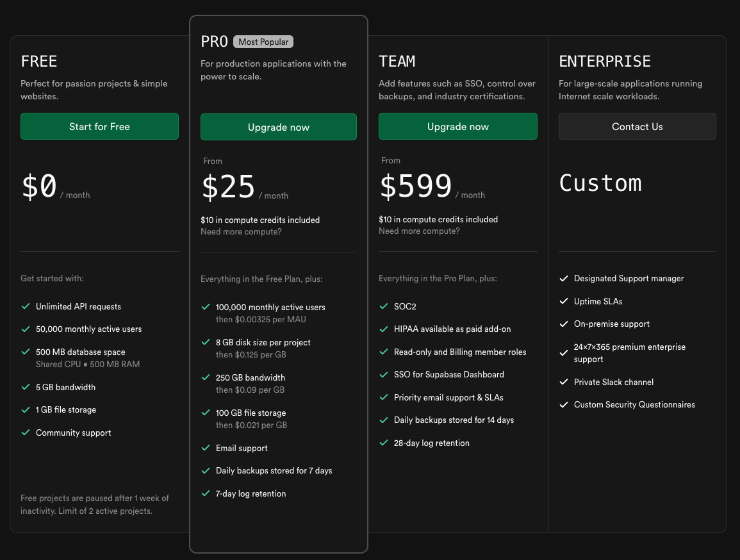Click the $599 Team price
The image size is (740, 560).
point(416,186)
